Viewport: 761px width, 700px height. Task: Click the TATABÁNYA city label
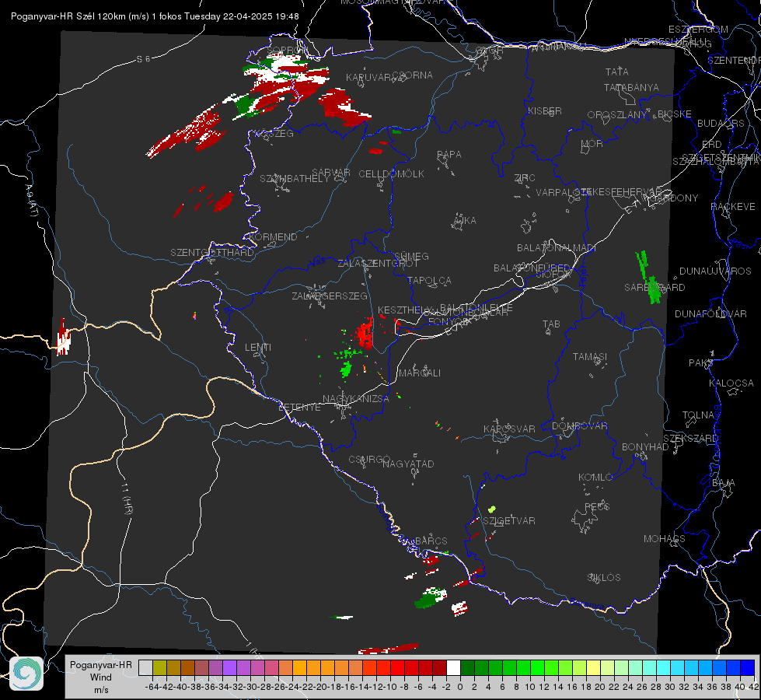tap(631, 87)
